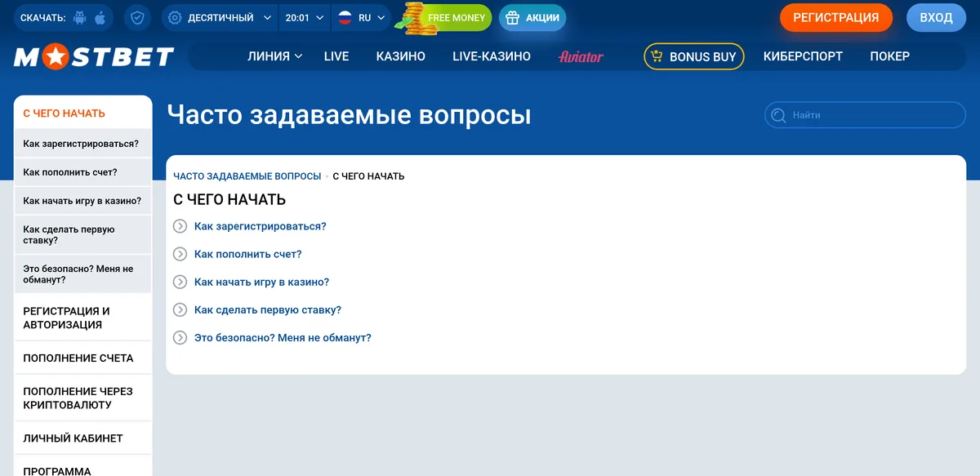Image resolution: width=980 pixels, height=476 pixels.
Task: Expand ПРОГРАММА sidebar section
Action: point(83,466)
